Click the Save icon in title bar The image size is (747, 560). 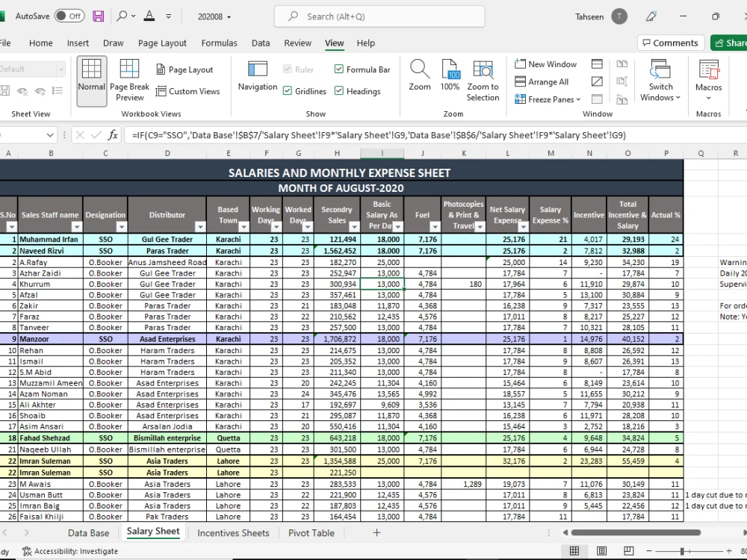98,16
